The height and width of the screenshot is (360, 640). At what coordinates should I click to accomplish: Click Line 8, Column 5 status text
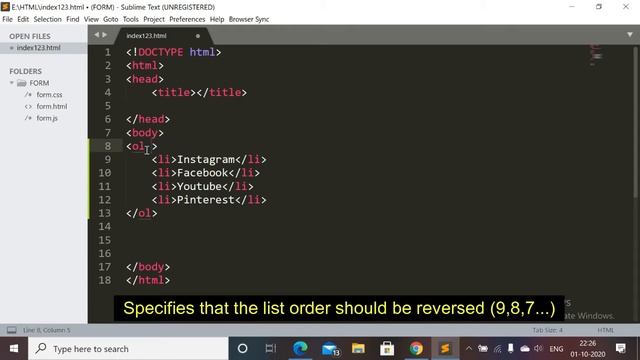[x=47, y=330]
